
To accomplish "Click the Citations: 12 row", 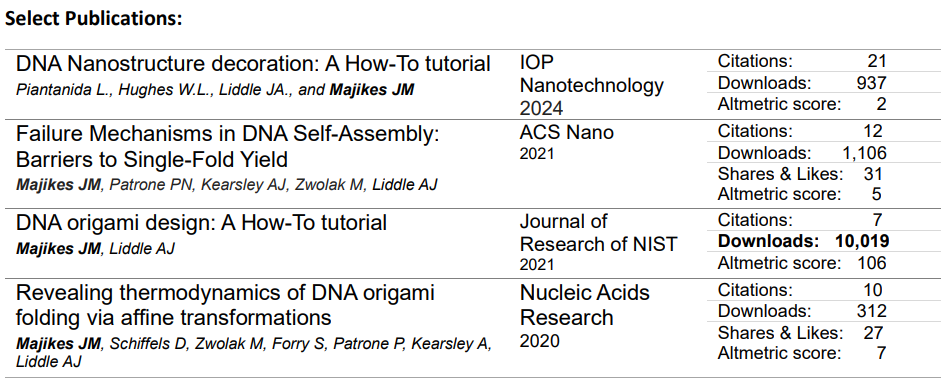I will (800, 131).
